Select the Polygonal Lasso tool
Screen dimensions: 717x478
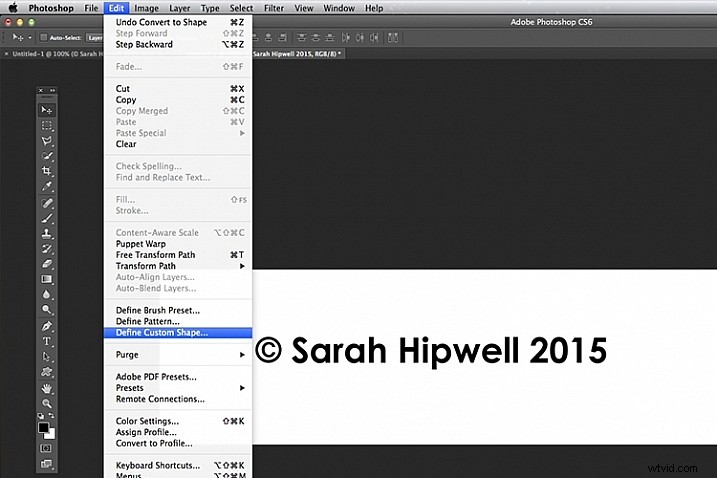(47, 141)
